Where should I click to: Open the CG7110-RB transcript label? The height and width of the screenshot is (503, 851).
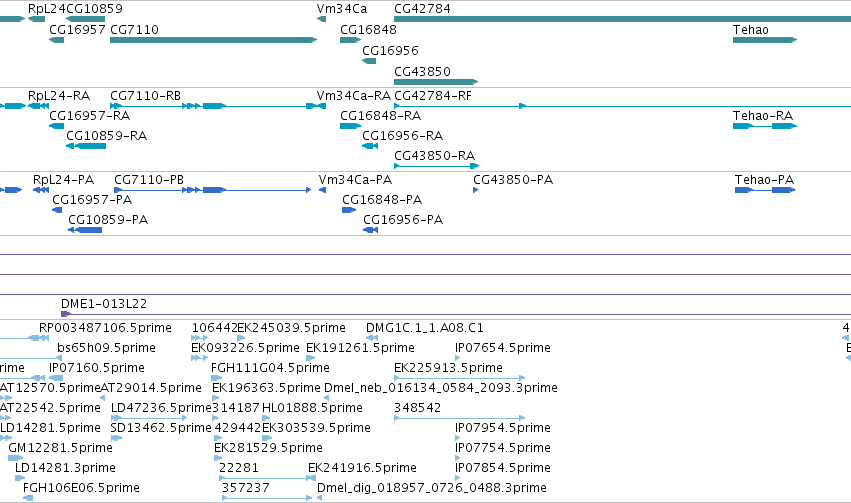click(145, 95)
